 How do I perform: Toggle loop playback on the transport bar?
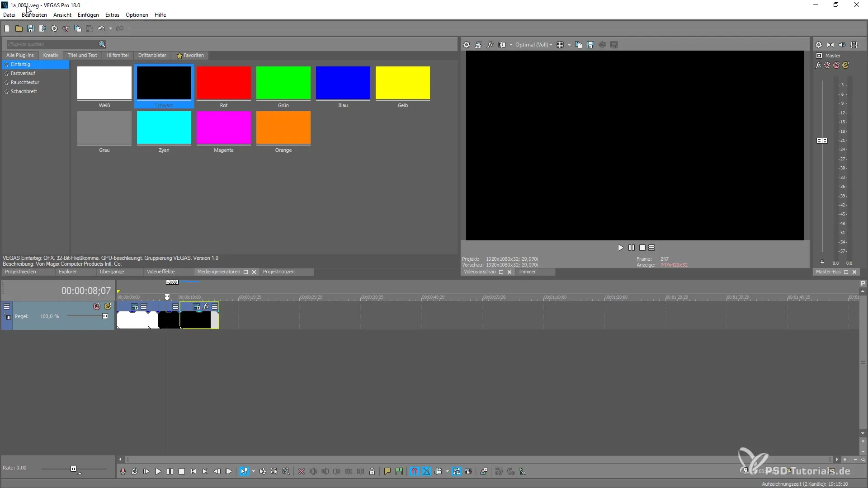pos(134,471)
